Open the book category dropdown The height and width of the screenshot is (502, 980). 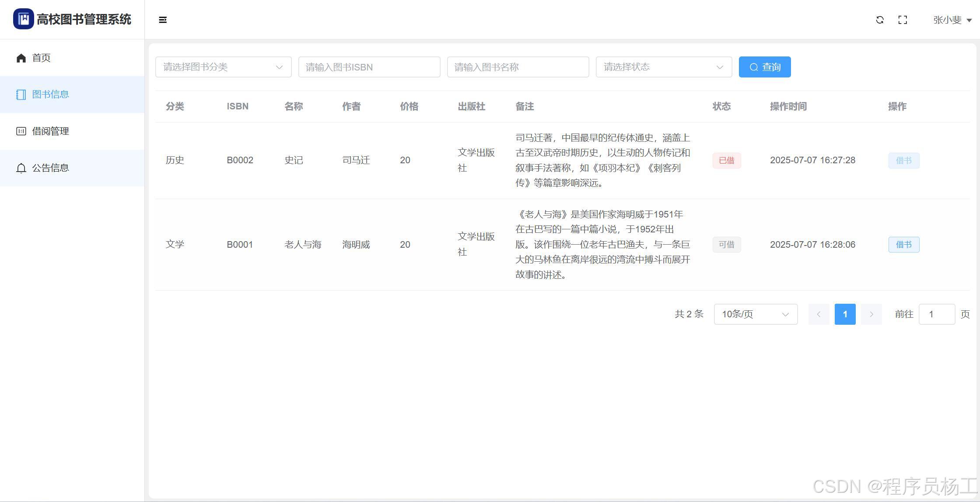coord(223,67)
